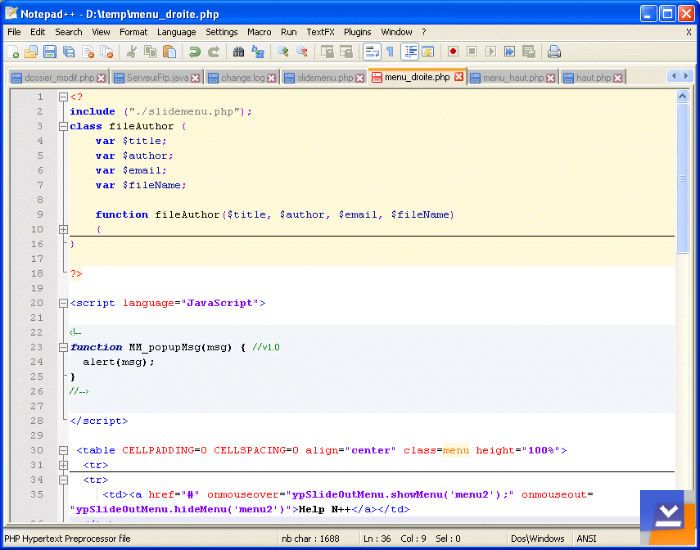Switch to the change.log tab
700x550 pixels.
242,78
